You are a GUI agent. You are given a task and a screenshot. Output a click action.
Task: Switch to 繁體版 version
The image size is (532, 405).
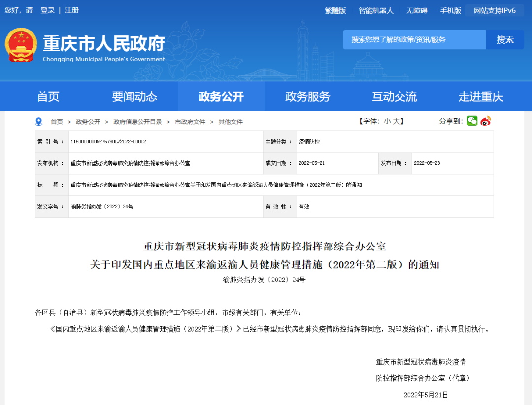coord(335,11)
